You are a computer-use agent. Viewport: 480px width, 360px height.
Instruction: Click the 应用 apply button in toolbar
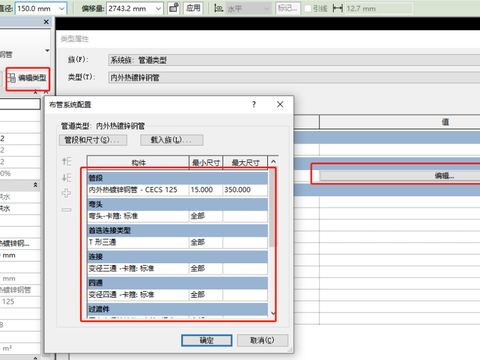(x=193, y=8)
